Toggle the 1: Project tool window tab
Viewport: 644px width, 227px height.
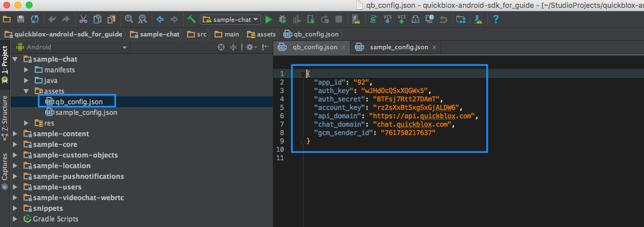pos(5,65)
